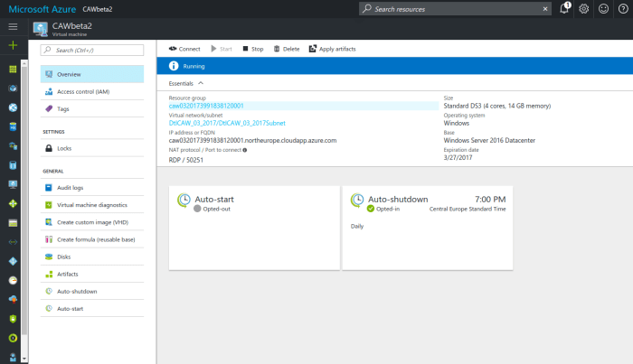
Task: Open Virtual networks icon in sidebar
Action: tap(13, 242)
